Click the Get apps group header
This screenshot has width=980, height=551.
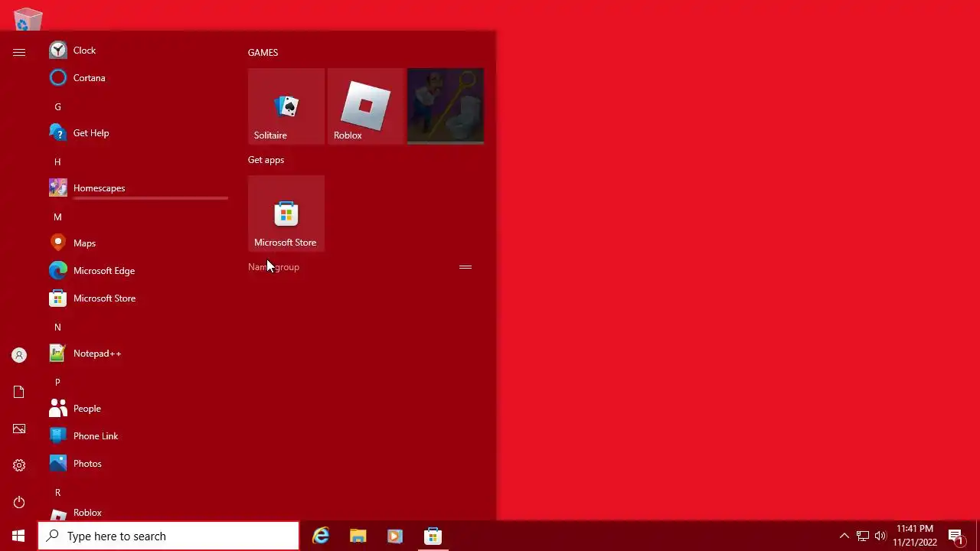click(266, 159)
